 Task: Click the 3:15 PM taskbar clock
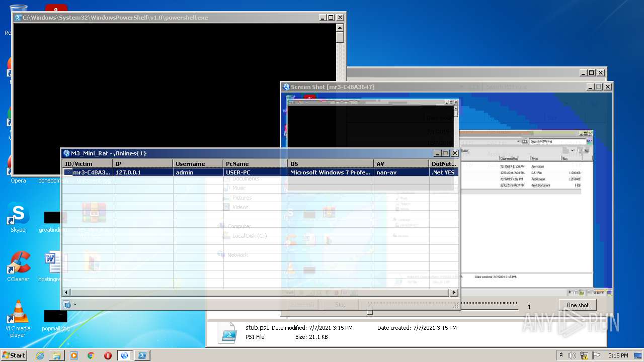click(x=618, y=355)
